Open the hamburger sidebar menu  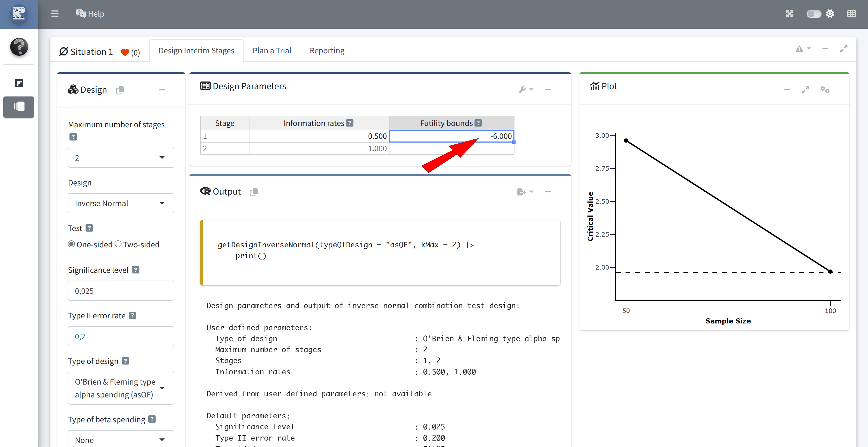tap(55, 14)
